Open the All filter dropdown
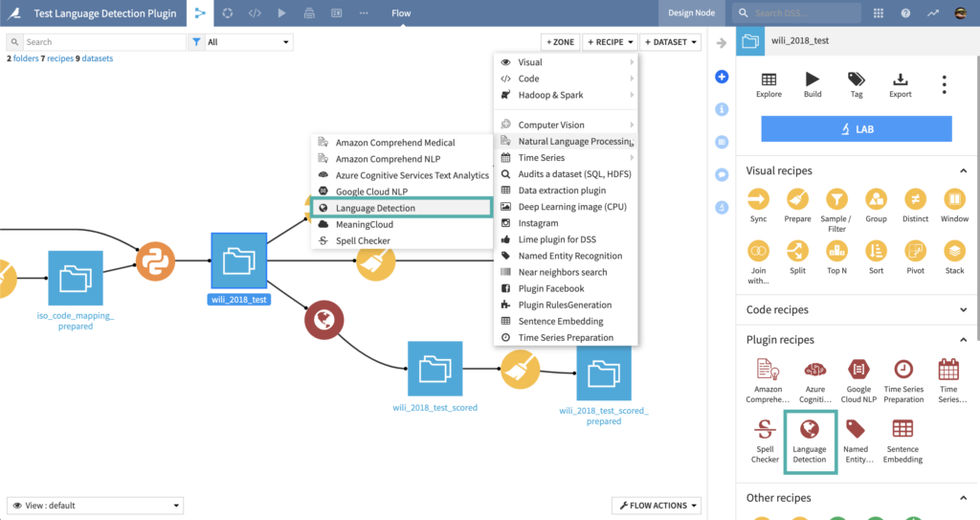Viewport: 980px width, 520px height. pyautogui.click(x=248, y=42)
